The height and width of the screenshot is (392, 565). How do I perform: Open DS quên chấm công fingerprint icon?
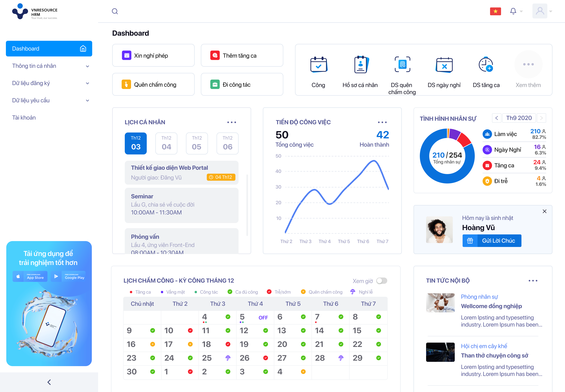click(x=402, y=64)
